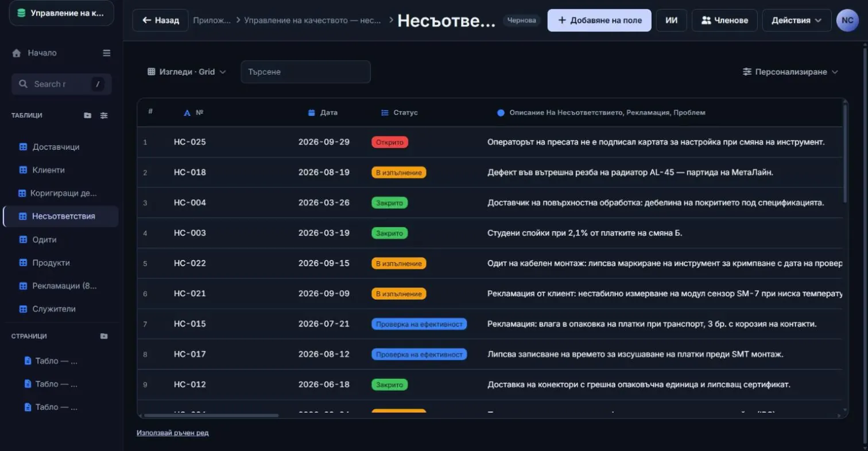This screenshot has height=451, width=868.
Task: Open the Действия dropdown menu
Action: 797,20
